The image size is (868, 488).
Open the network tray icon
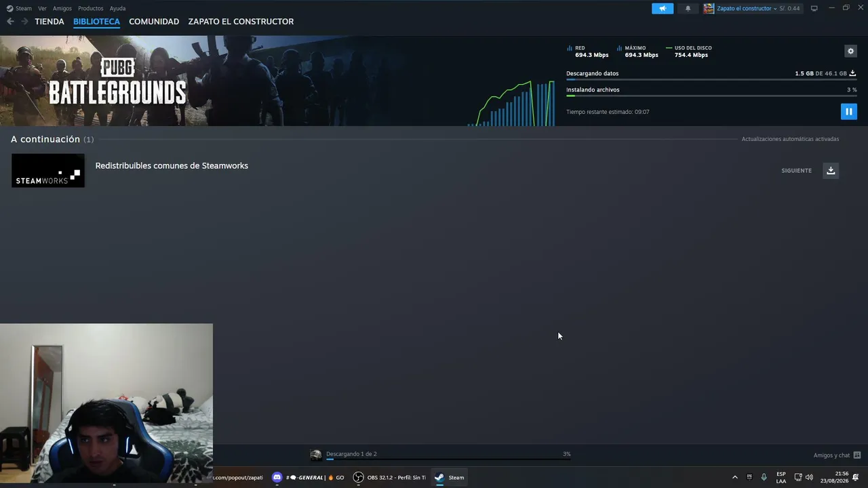798,477
